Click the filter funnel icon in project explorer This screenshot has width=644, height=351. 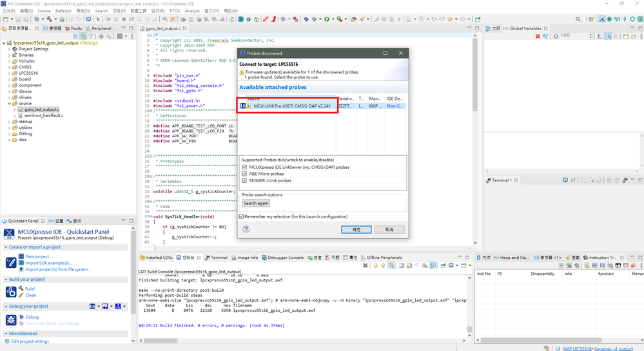click(91, 36)
